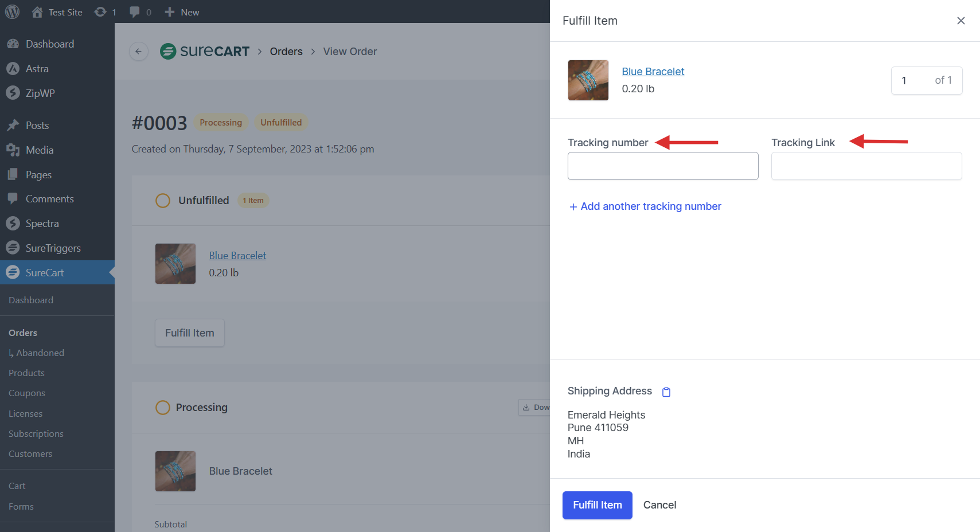The image size is (980, 532).
Task: Click the Test Site home icon
Action: click(x=37, y=12)
